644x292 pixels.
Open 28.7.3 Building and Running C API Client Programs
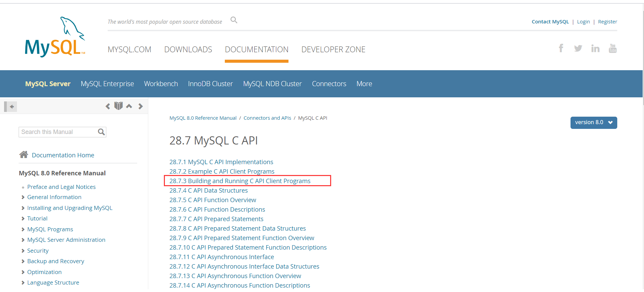click(x=240, y=181)
